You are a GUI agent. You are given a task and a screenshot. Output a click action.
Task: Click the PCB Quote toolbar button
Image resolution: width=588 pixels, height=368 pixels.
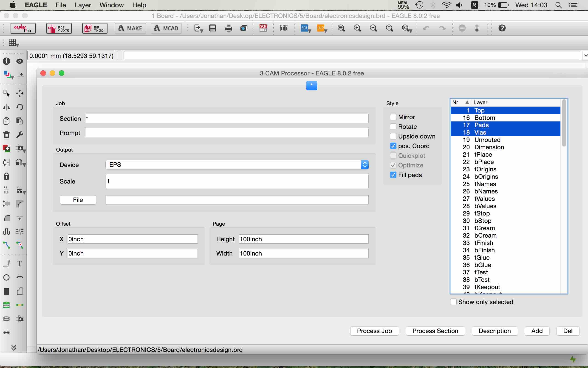[x=59, y=28]
